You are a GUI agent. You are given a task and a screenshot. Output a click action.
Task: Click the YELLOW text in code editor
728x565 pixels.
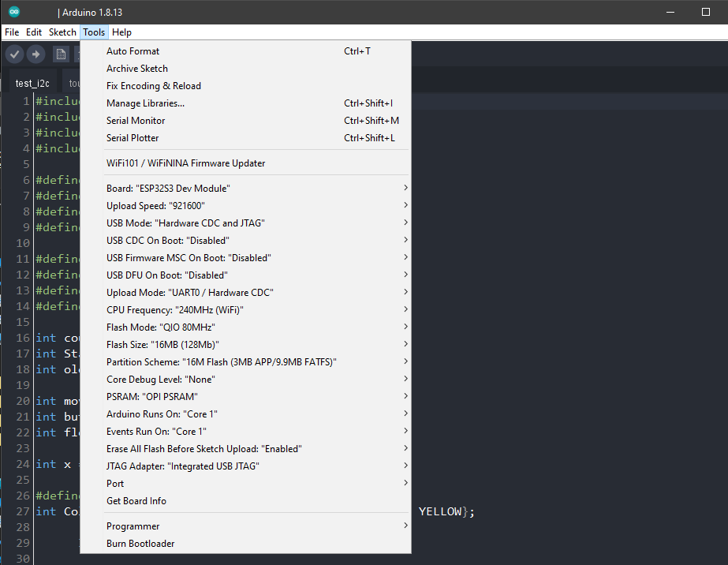click(x=440, y=511)
